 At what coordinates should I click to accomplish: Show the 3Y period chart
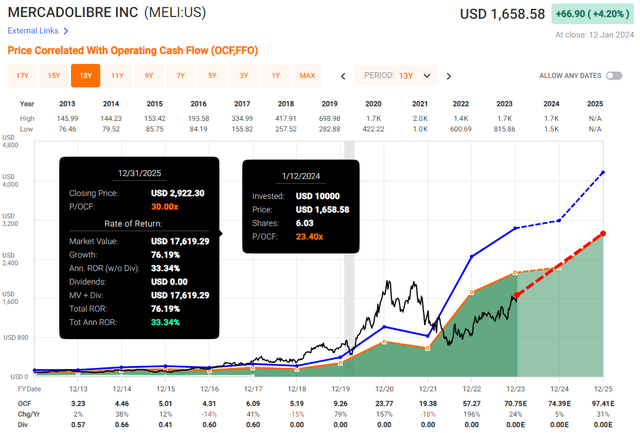[x=244, y=75]
